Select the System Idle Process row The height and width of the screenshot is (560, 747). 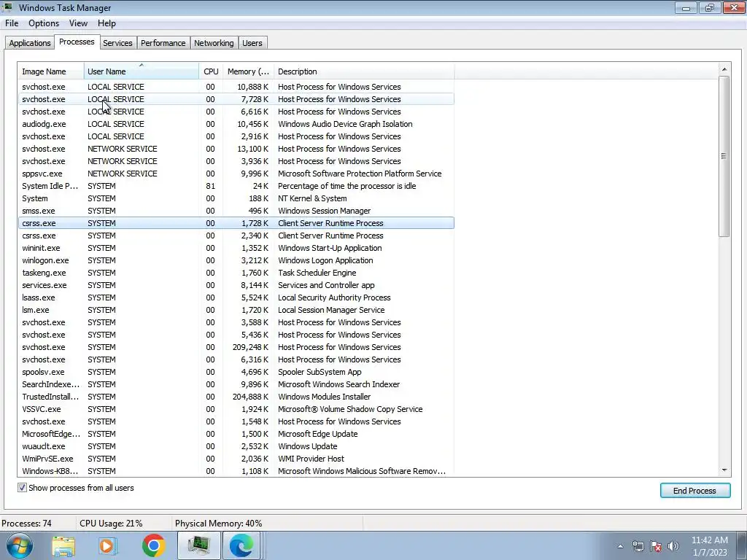pyautogui.click(x=236, y=186)
